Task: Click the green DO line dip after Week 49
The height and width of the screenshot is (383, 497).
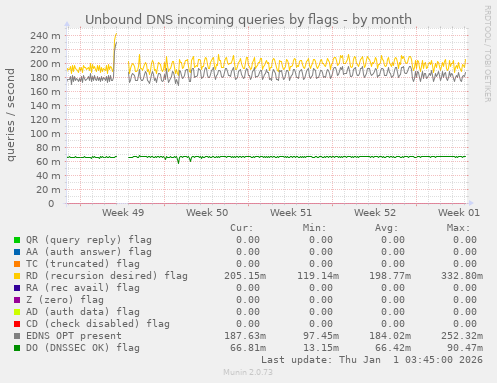Action: click(178, 161)
